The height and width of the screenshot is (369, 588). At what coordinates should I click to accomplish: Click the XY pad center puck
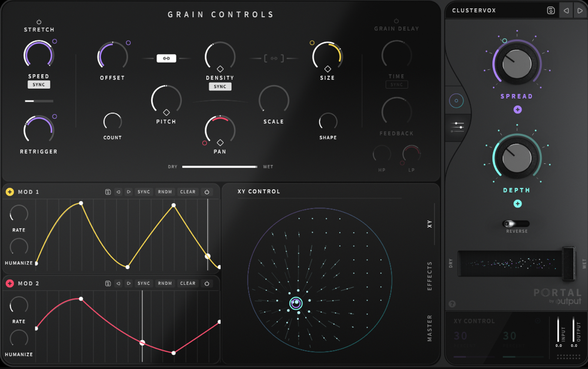(296, 303)
